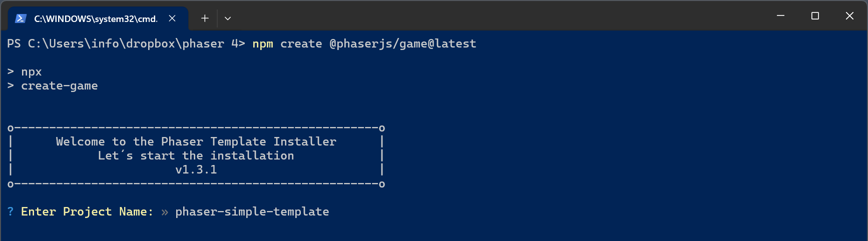The width and height of the screenshot is (868, 241).
Task: Click the yellow npm command word
Action: point(263,44)
